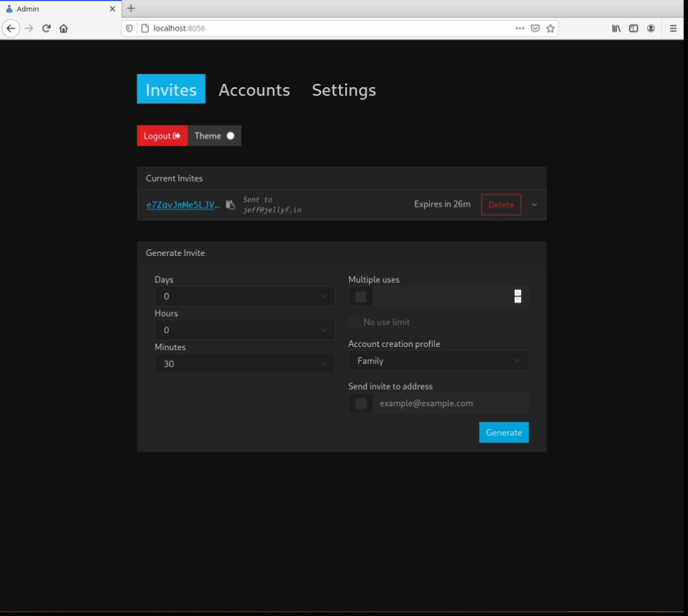Click the Logout button
The width and height of the screenshot is (688, 616).
point(162,136)
